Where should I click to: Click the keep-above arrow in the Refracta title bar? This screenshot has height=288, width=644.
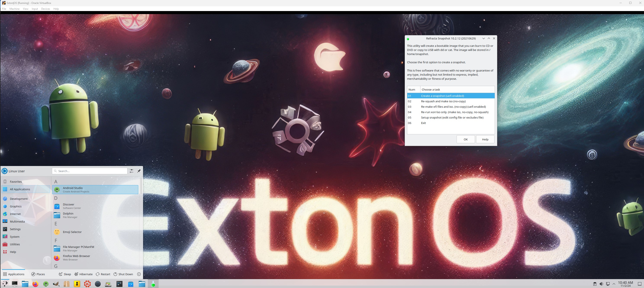click(489, 38)
